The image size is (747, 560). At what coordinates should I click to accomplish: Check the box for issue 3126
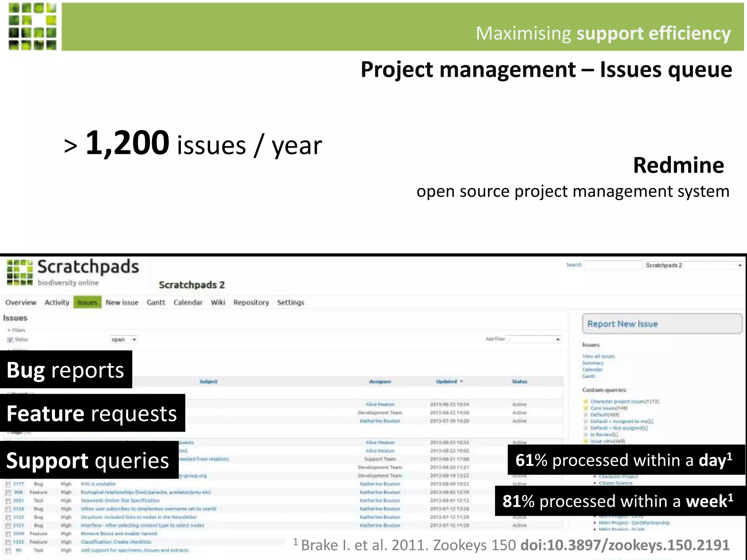pyautogui.click(x=8, y=509)
